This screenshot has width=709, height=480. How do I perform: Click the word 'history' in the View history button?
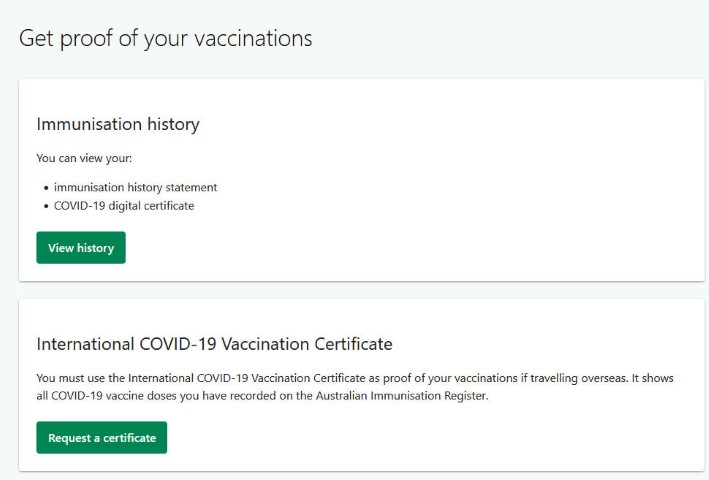[96, 248]
